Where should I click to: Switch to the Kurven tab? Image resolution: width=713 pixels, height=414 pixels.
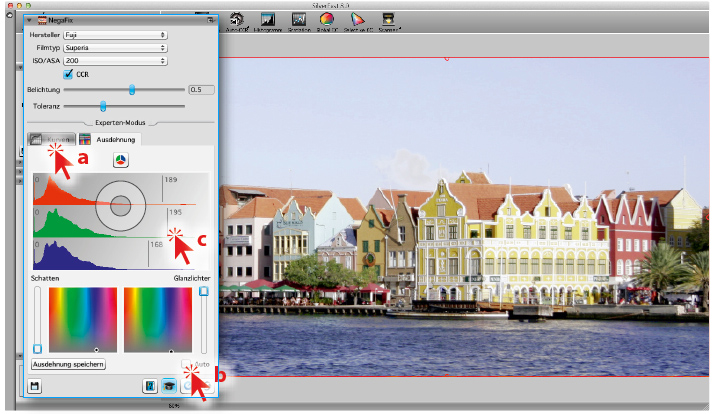click(52, 140)
